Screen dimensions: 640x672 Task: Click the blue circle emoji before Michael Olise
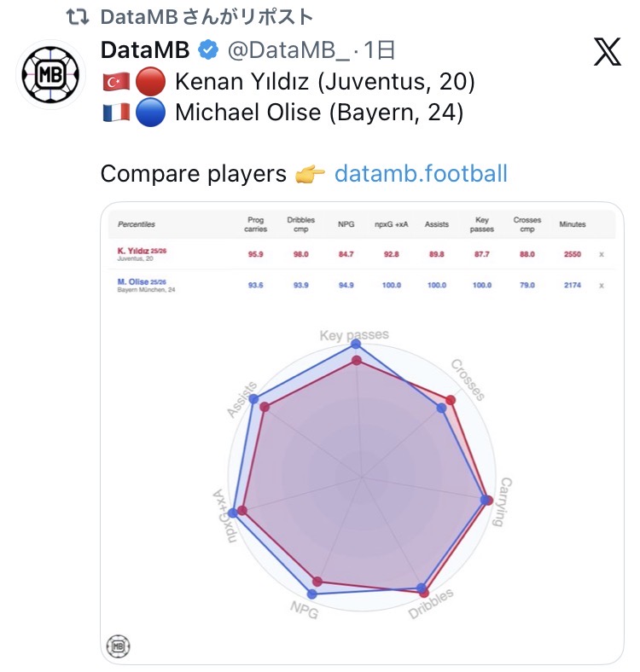tap(150, 113)
